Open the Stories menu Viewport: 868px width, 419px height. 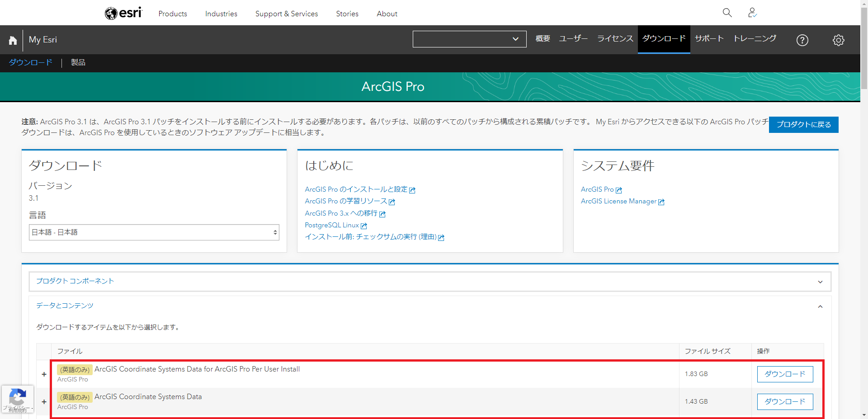tap(347, 14)
